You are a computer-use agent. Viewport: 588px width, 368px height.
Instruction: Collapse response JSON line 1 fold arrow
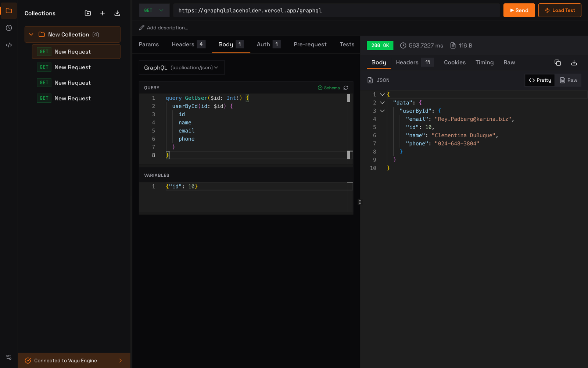coord(382,95)
